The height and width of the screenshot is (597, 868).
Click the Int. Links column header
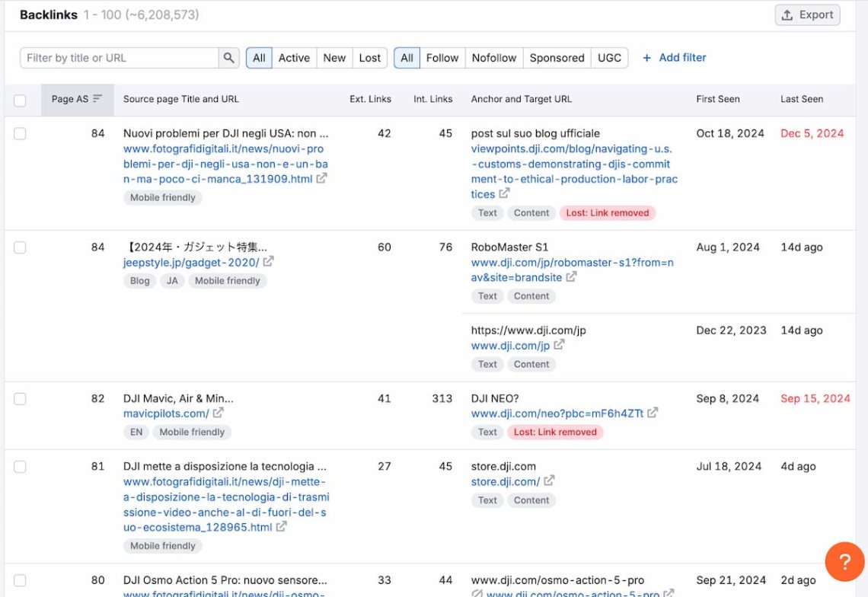(x=433, y=99)
